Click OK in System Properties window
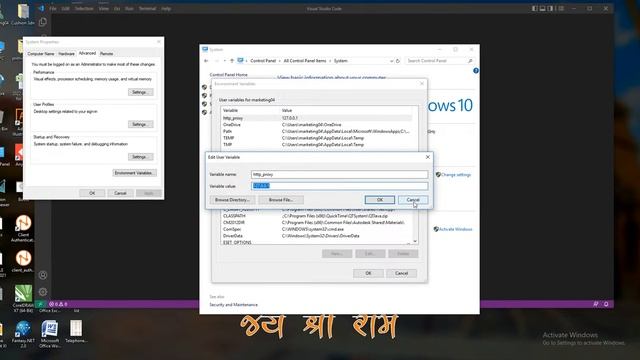This screenshot has width=640, height=360. pyautogui.click(x=92, y=193)
